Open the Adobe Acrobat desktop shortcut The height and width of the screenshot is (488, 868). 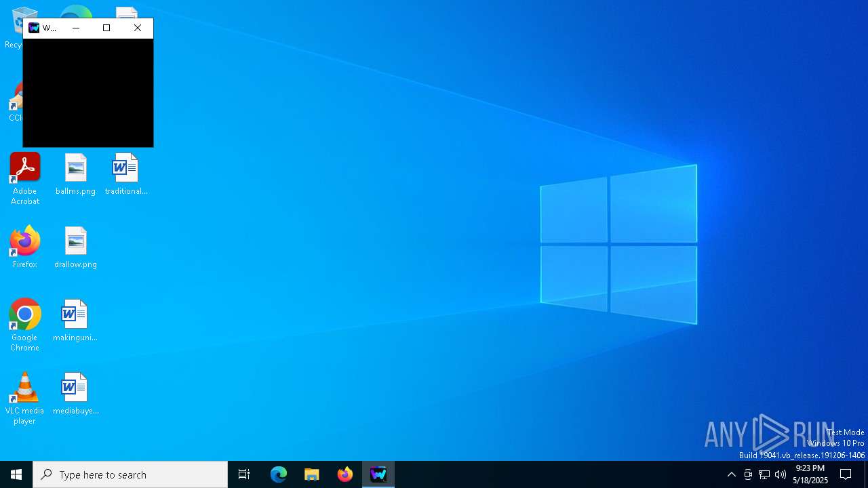(x=24, y=179)
